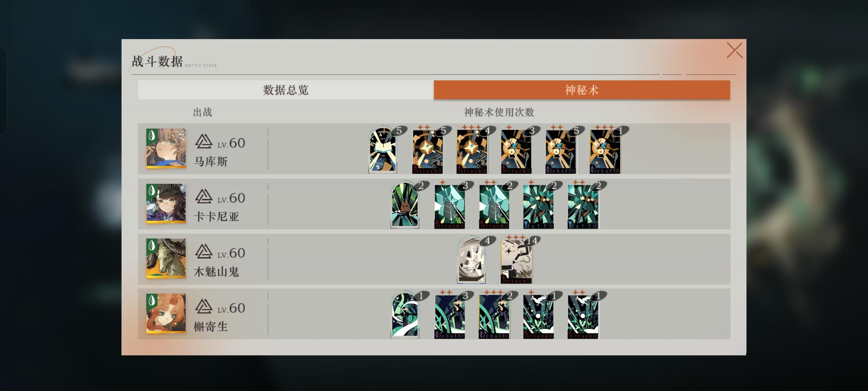Click 卡卡尼亚 character portrait
Viewport: 868px width, 391px height.
tap(166, 203)
